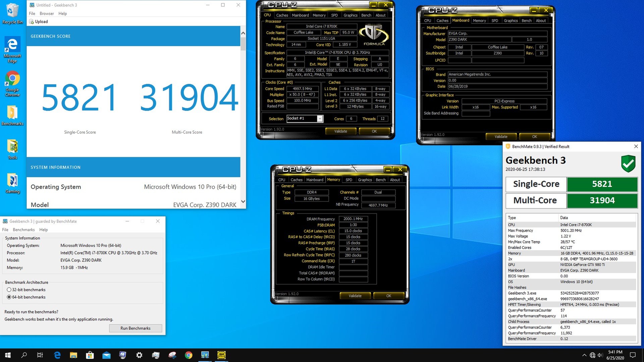This screenshot has width=644, height=362.
Task: Click the volume speaker tray icon
Action: (600, 355)
